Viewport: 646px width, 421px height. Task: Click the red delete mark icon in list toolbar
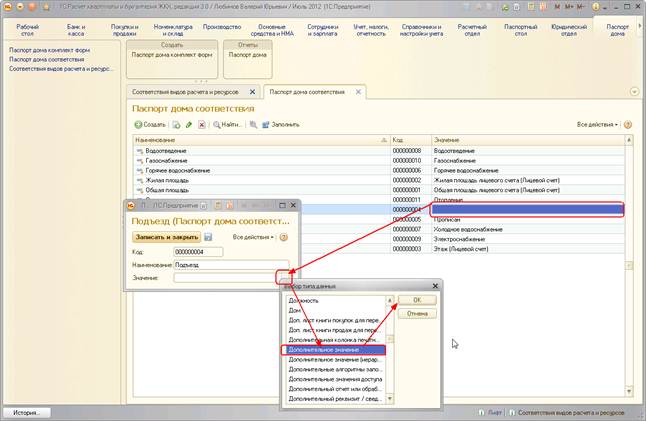pos(201,124)
